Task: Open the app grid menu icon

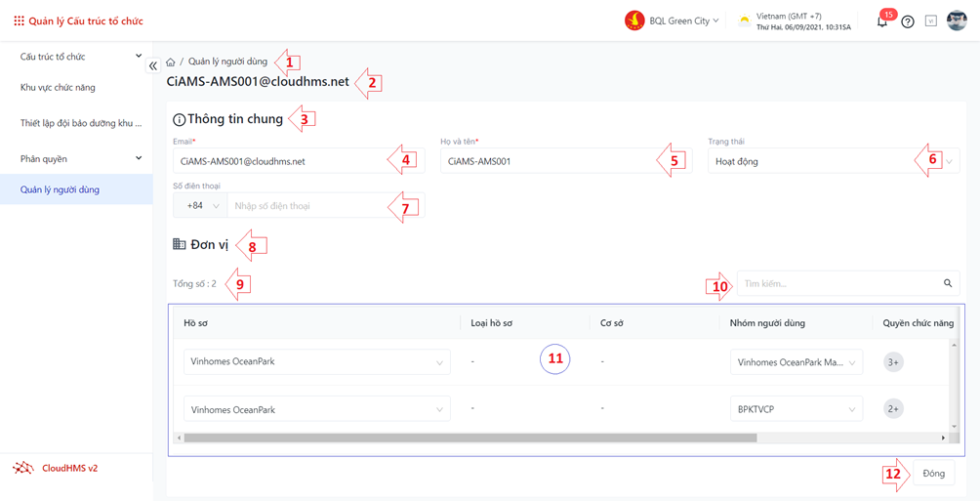Action: point(20,21)
